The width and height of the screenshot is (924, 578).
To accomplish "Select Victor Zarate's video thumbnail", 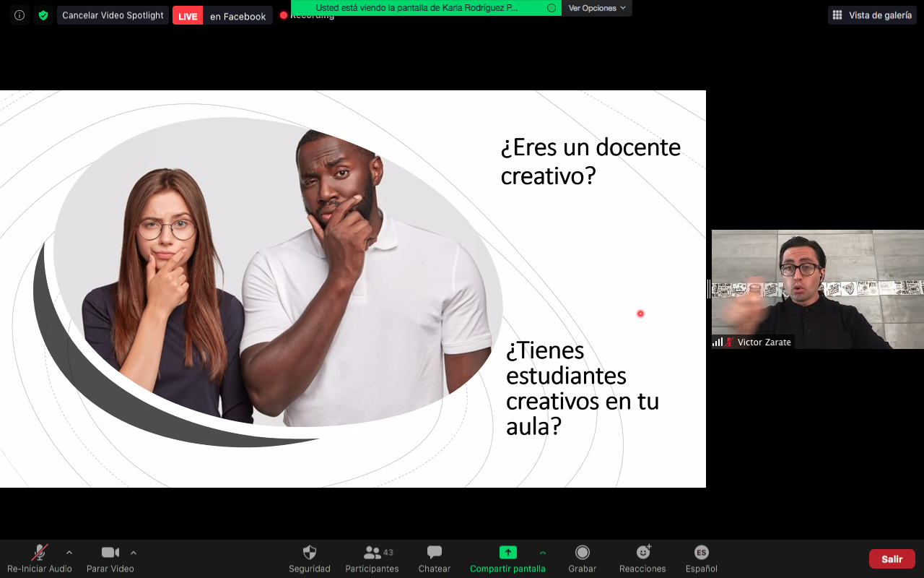I will 817,289.
